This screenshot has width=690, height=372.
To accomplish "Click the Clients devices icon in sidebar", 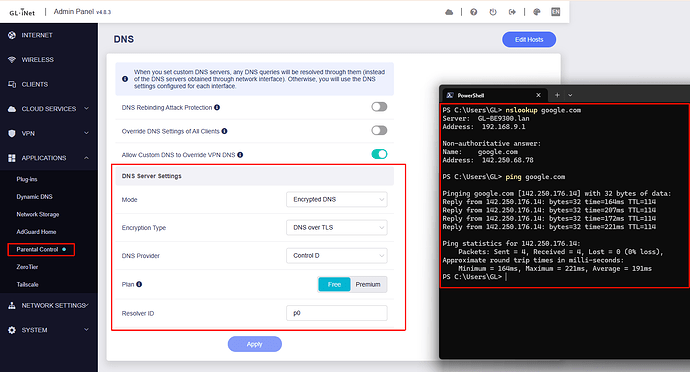I will pyautogui.click(x=12, y=84).
